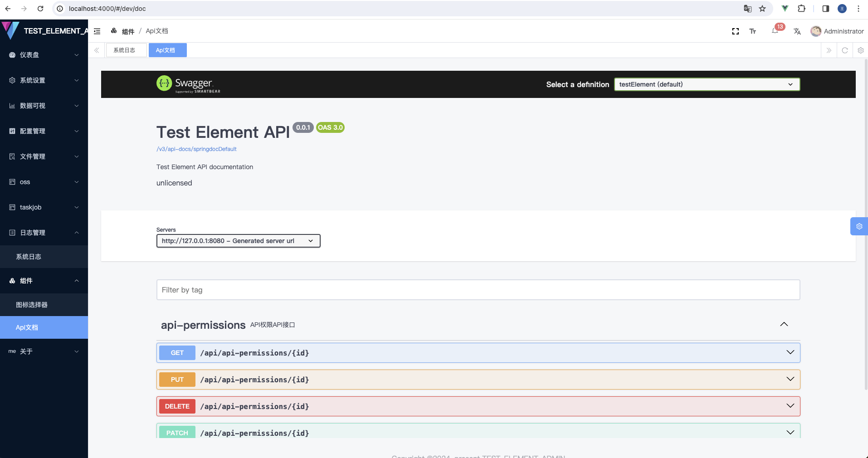Switch to the 系统日志 tab
The height and width of the screenshot is (458, 868).
pyautogui.click(x=124, y=50)
